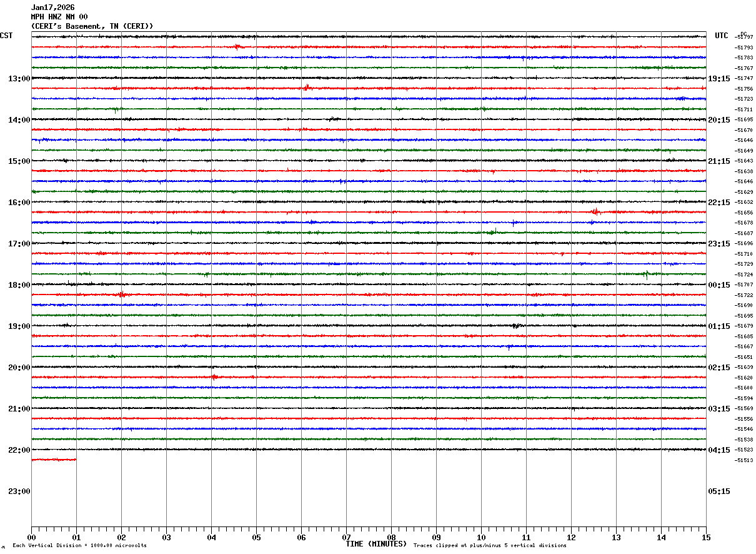
Task: Click the 21:15 UTC time label
Action: tap(719, 161)
